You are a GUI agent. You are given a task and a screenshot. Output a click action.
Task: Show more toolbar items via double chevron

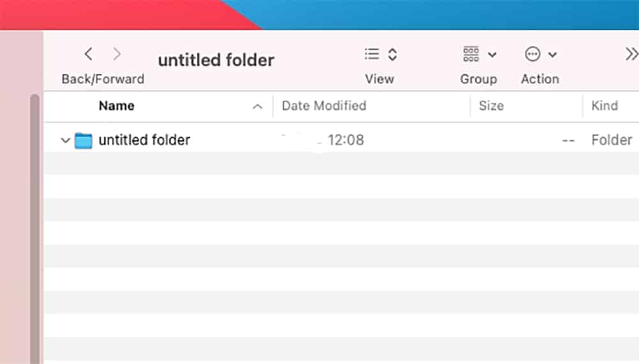pos(631,54)
